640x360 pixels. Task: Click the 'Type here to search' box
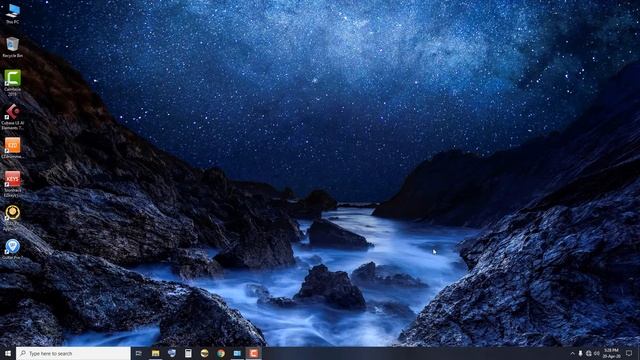(73, 353)
